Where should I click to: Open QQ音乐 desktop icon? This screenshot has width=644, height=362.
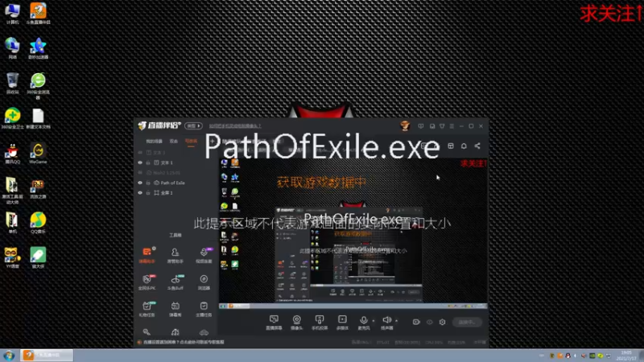click(38, 224)
